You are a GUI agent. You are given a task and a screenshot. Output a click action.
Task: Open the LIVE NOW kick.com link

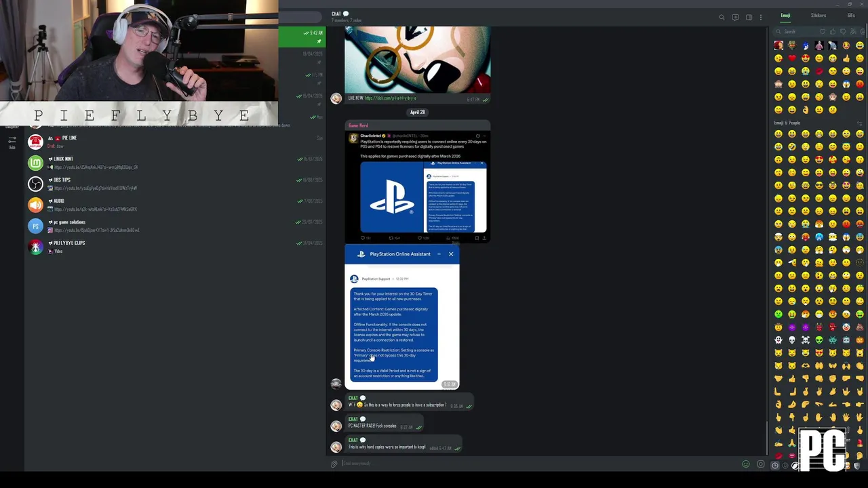click(x=390, y=98)
